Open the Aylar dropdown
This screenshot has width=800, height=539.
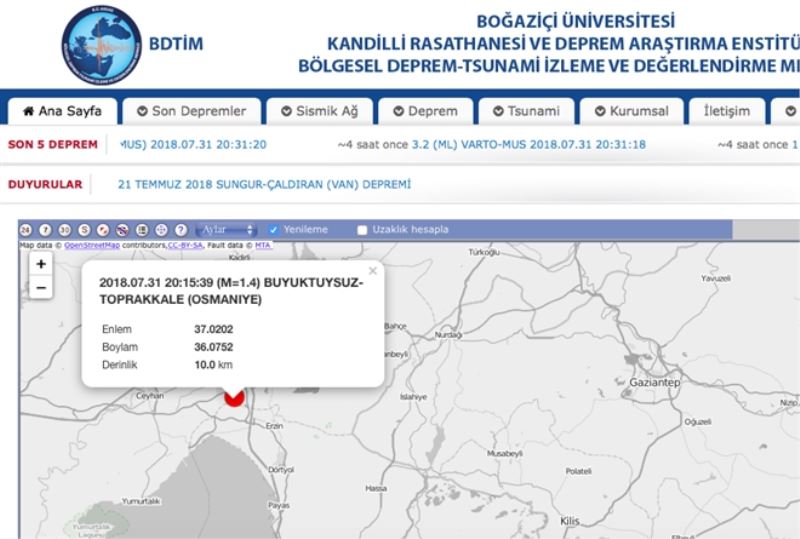[226, 230]
